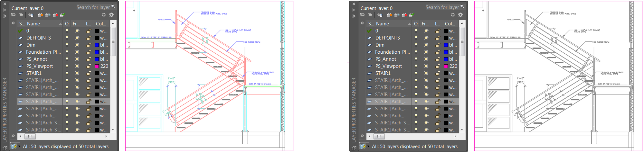Image resolution: width=644 pixels, height=152 pixels.
Task: Click Delete Layer icon in left panel
Action: tap(55, 15)
